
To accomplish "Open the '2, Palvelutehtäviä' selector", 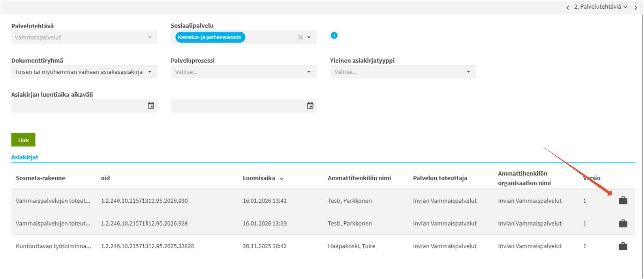I will [x=601, y=7].
